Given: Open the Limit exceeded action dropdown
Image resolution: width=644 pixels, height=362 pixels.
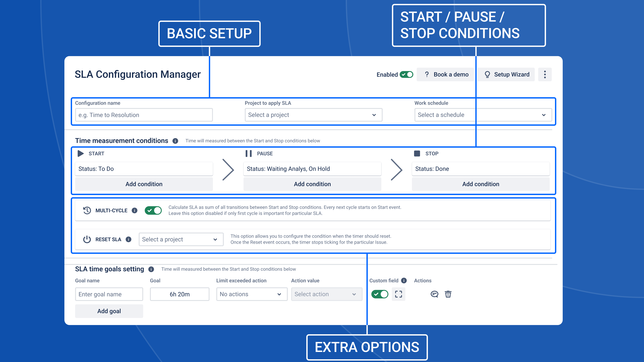Looking at the screenshot, I should click(x=252, y=294).
